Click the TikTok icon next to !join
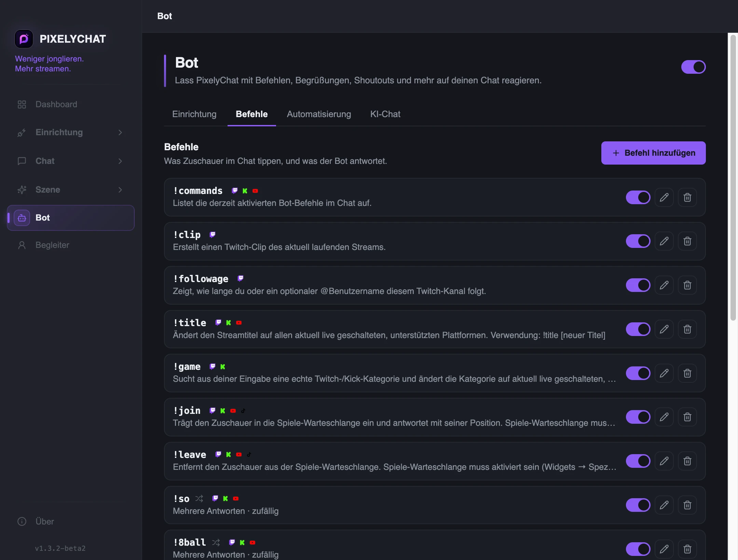 coord(243,411)
